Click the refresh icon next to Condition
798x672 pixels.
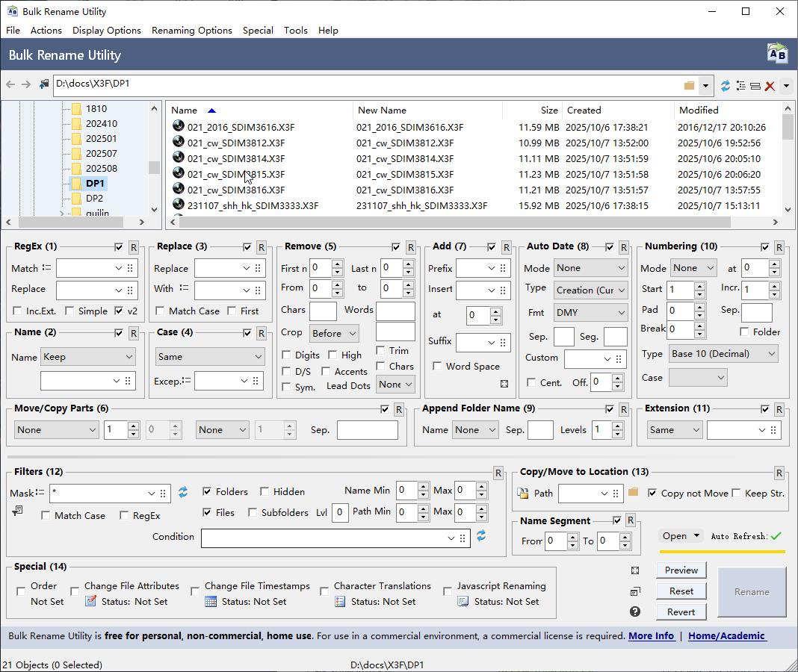pos(481,535)
